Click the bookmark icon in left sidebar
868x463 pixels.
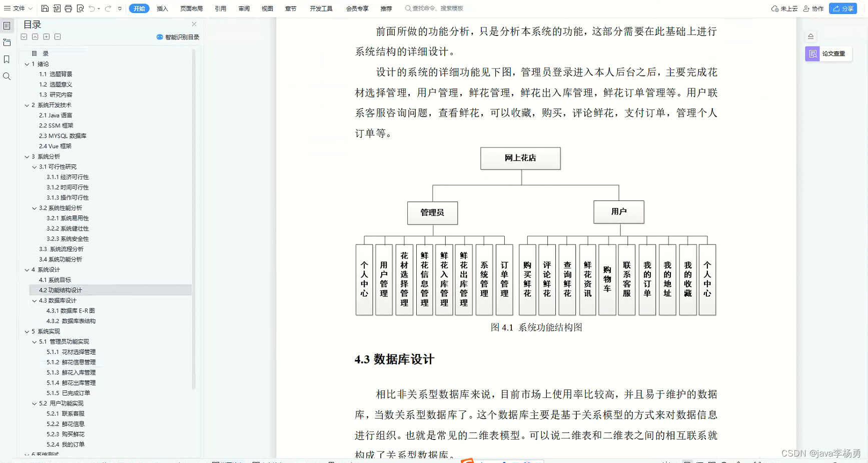tap(7, 59)
